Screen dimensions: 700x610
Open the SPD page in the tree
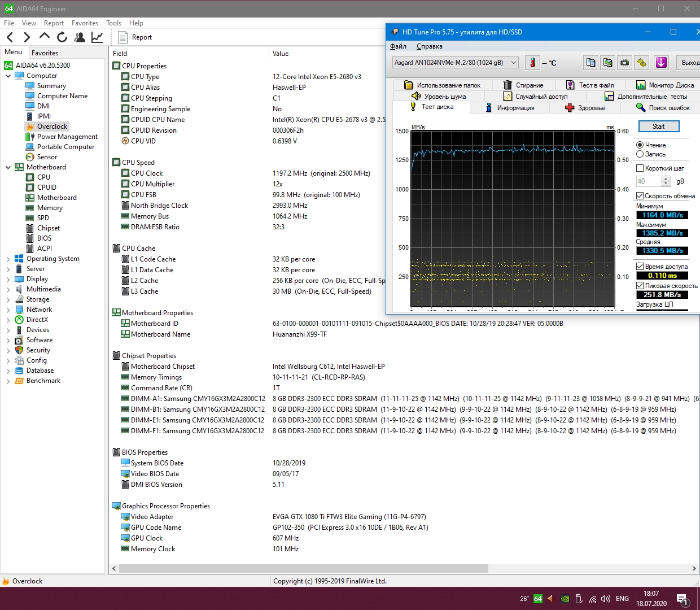point(43,218)
